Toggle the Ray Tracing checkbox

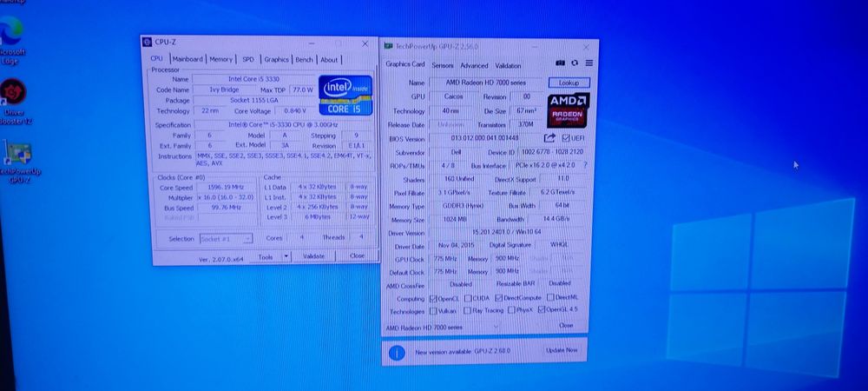coord(467,311)
